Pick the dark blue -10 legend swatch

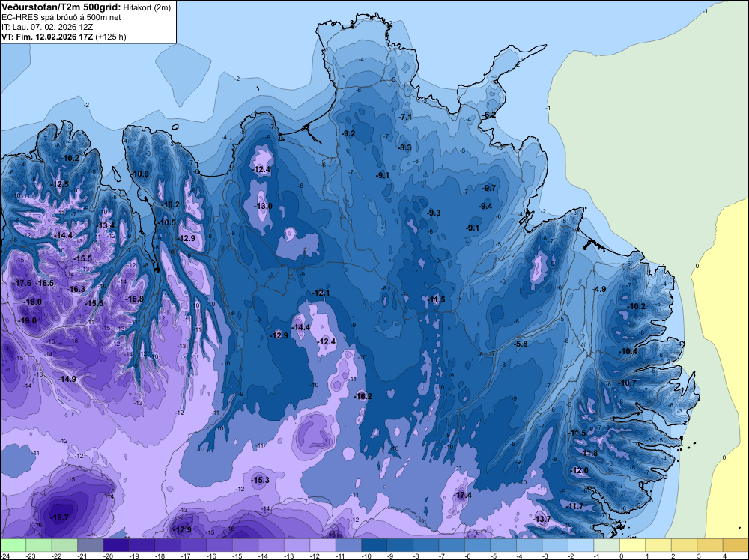374,545
